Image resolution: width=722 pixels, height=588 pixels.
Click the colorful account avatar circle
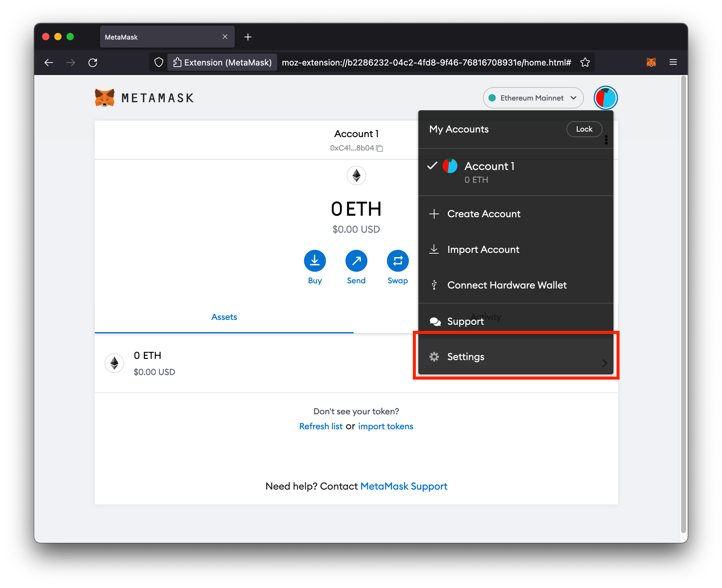click(606, 97)
